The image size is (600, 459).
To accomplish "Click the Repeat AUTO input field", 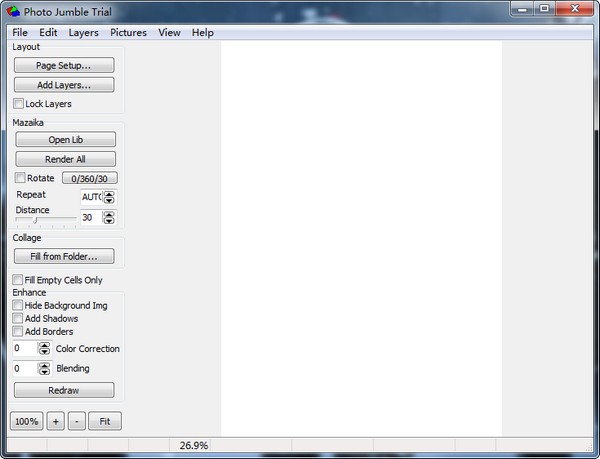I will [91, 197].
